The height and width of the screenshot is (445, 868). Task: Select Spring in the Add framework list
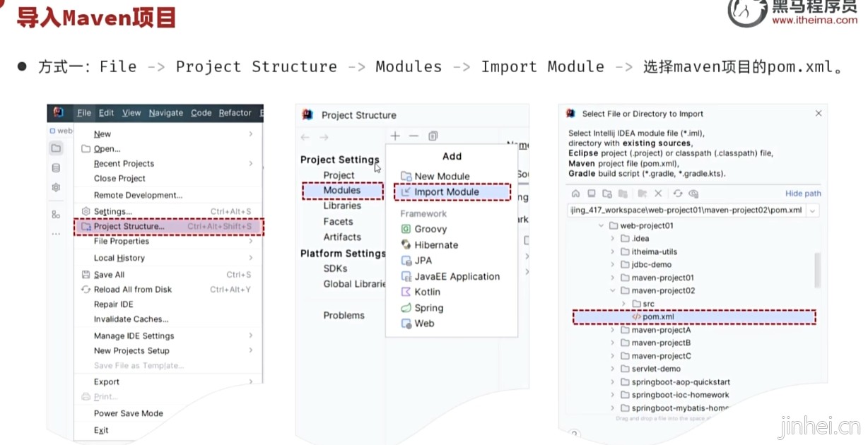point(428,308)
